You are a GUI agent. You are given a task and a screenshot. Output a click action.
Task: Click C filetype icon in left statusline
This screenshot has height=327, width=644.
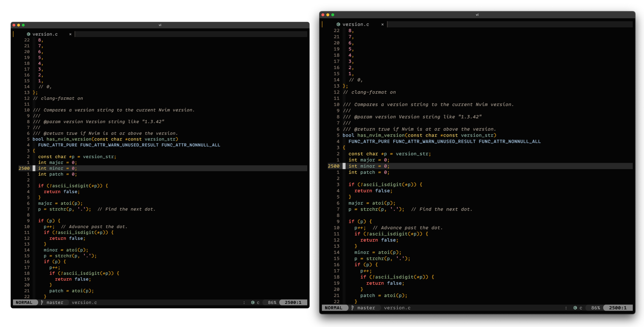(253, 302)
